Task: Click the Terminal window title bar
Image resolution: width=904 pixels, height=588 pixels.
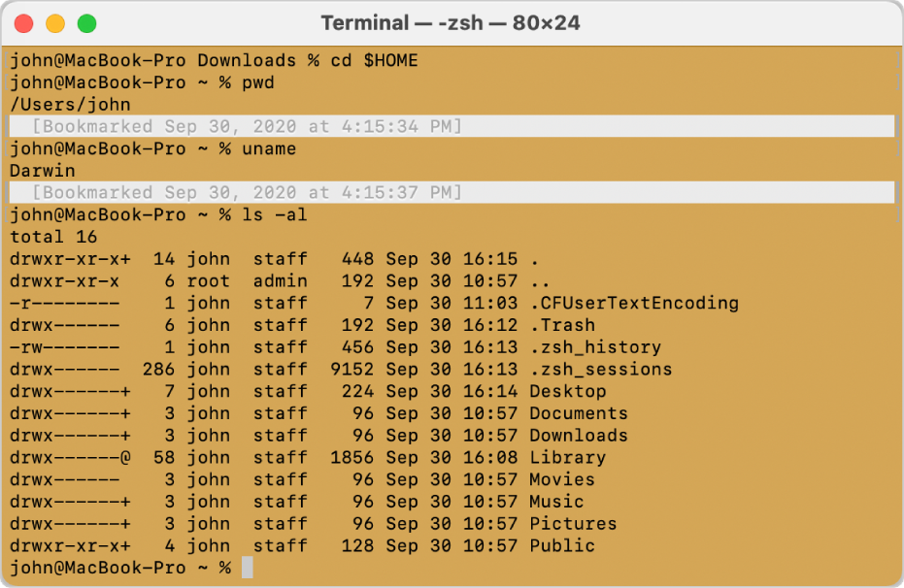Action: pyautogui.click(x=452, y=22)
